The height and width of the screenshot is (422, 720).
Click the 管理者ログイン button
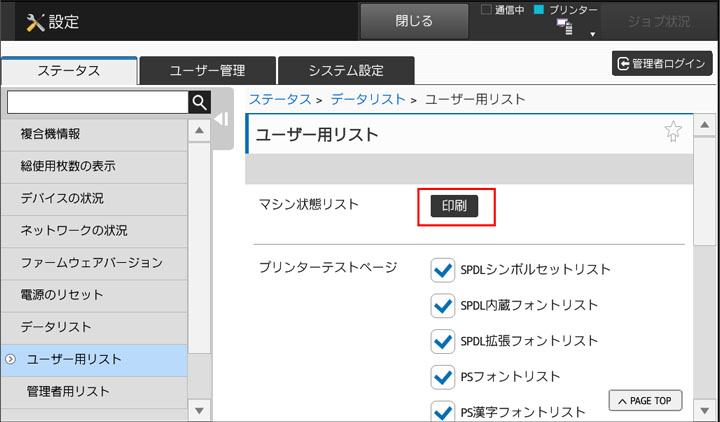662,64
